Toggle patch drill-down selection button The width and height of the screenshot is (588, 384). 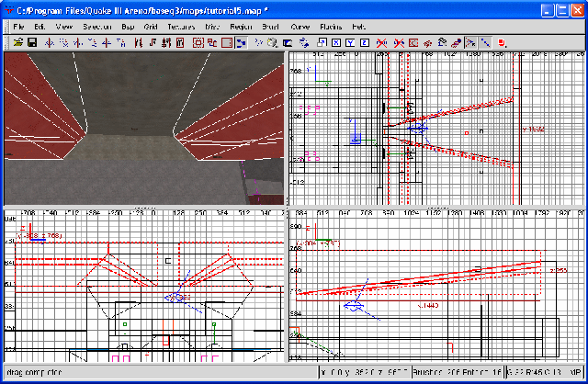point(485,43)
